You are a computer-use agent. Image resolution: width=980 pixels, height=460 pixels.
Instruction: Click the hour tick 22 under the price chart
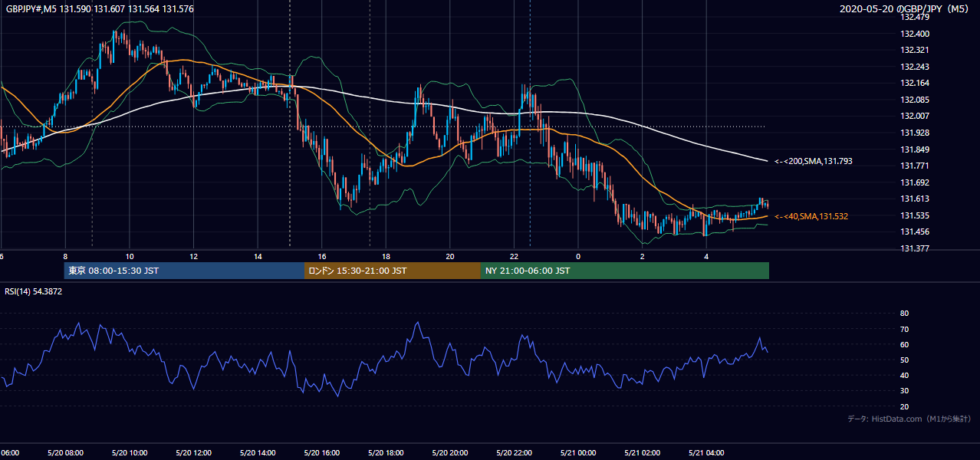tap(514, 256)
